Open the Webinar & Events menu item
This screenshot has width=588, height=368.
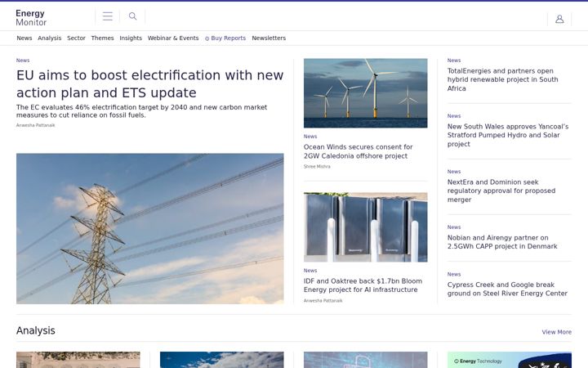(173, 38)
